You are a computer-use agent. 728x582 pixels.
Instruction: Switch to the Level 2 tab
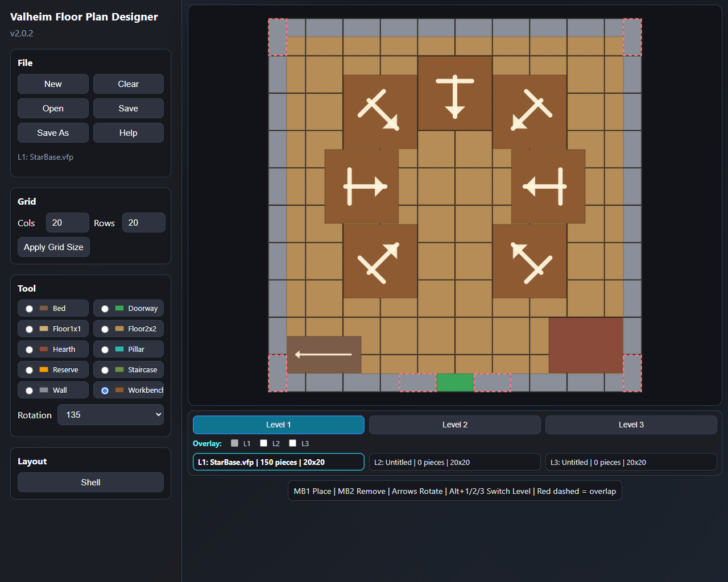[x=455, y=425]
